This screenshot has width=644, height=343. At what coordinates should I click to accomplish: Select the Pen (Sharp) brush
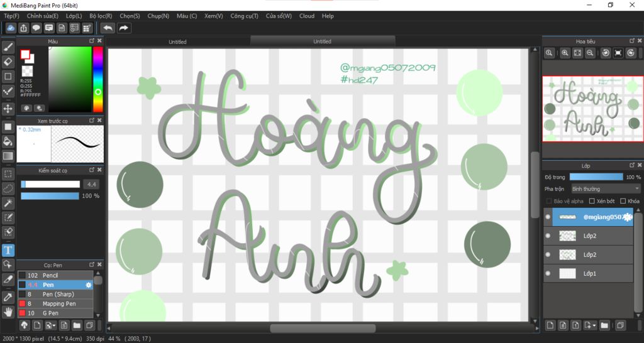pyautogui.click(x=55, y=294)
